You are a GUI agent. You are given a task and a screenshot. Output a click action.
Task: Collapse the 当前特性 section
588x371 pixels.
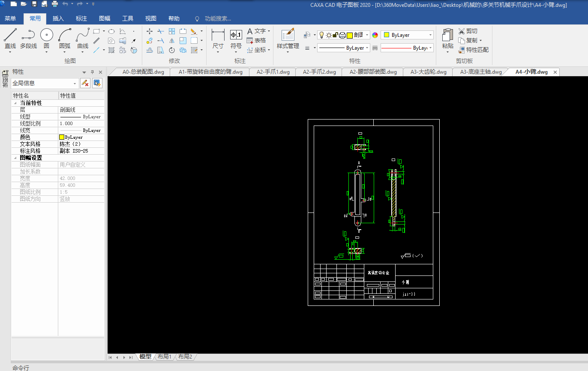point(16,103)
